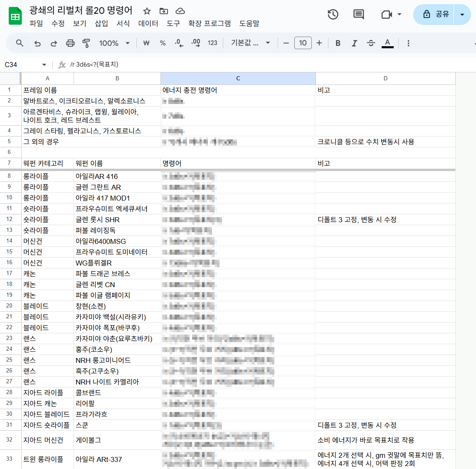Expand the Meet call options arrow
The width and height of the screenshot is (476, 469).
(x=400, y=14)
